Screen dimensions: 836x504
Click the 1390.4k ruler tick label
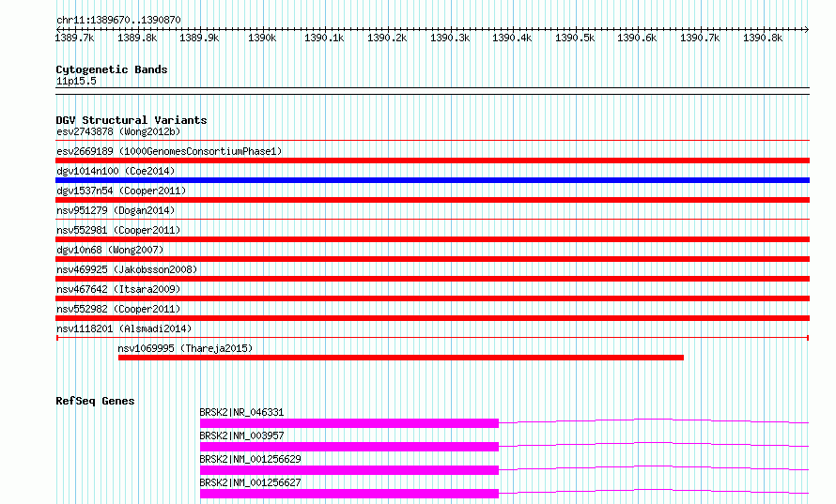click(512, 38)
